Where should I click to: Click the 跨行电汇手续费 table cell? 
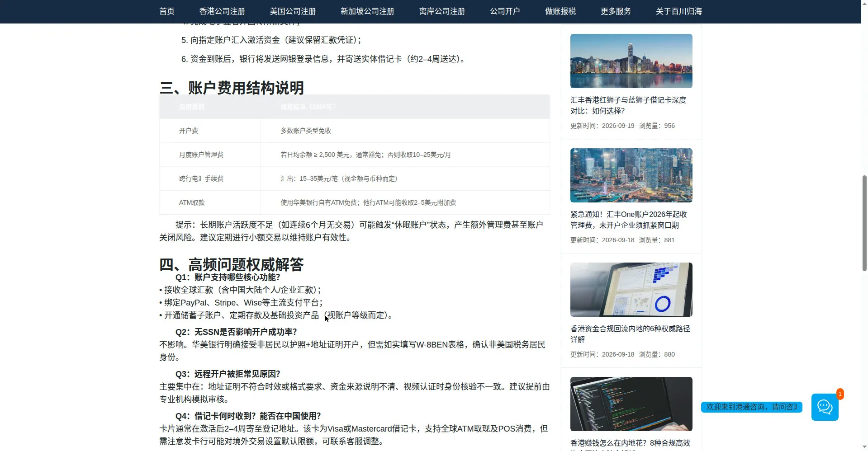click(210, 179)
